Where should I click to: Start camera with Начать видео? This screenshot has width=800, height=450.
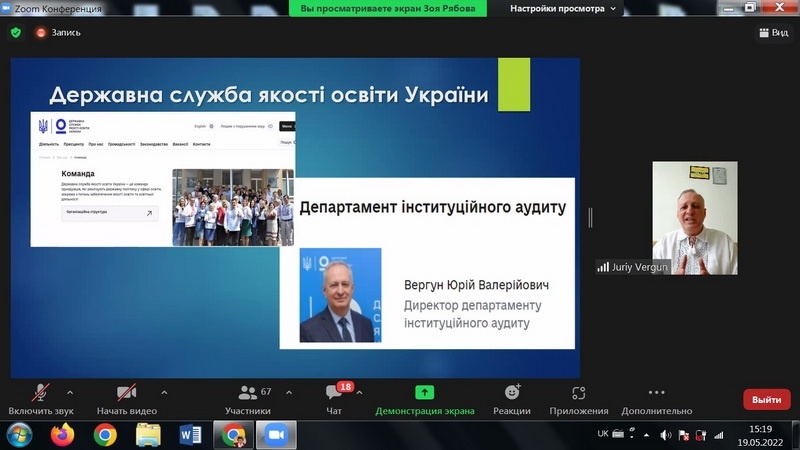[127, 399]
